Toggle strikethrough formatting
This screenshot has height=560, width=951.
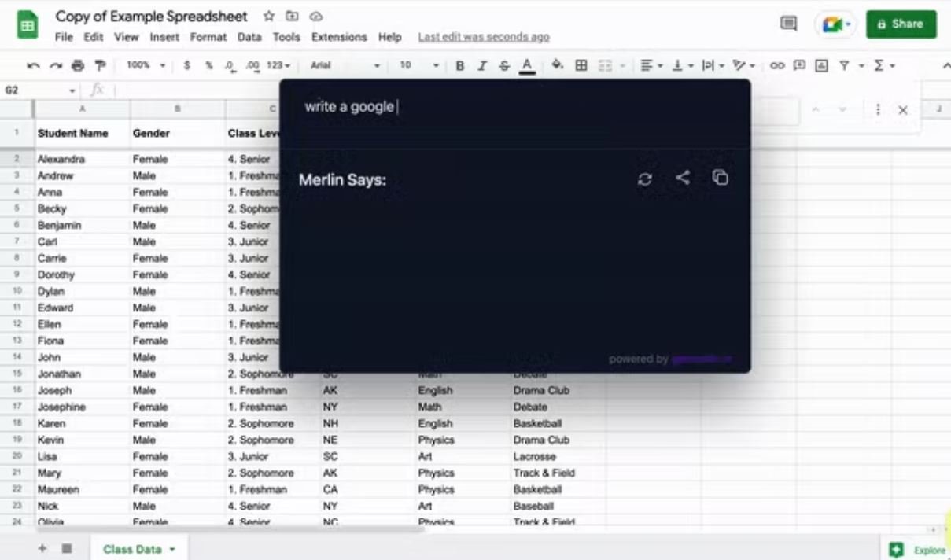click(504, 66)
